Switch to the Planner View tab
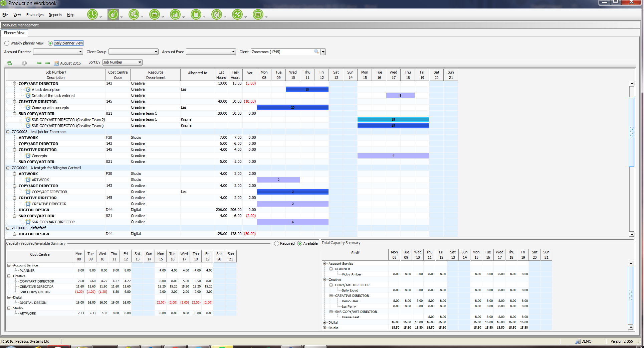The width and height of the screenshot is (644, 348). (14, 33)
